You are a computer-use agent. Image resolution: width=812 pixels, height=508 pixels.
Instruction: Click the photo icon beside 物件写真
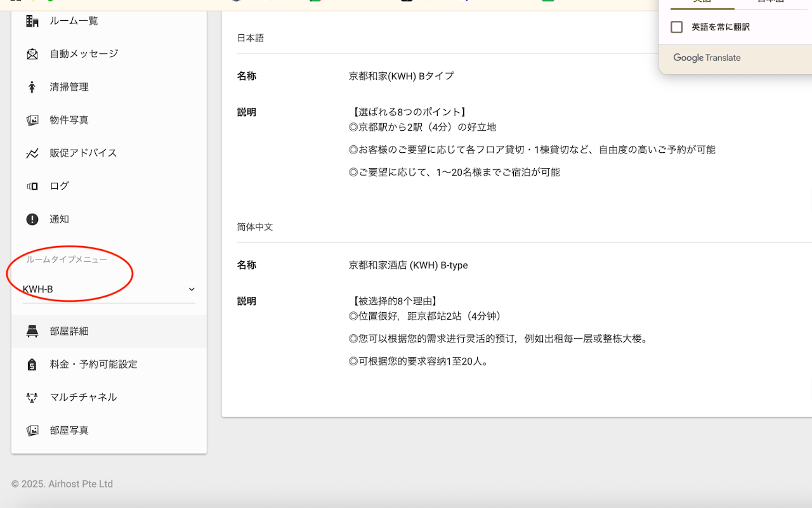click(x=32, y=120)
